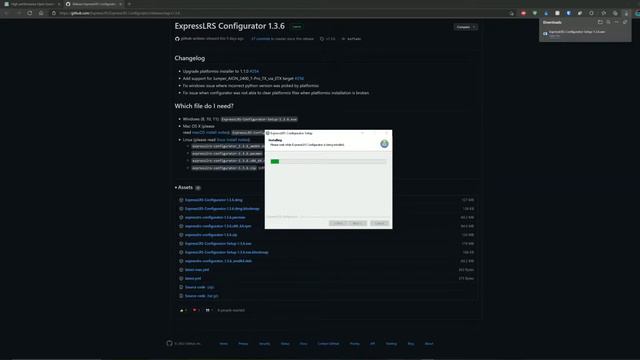This screenshot has height=360, width=640.
Task: Click the browser Downloads toolbar icon
Action: (626, 13)
